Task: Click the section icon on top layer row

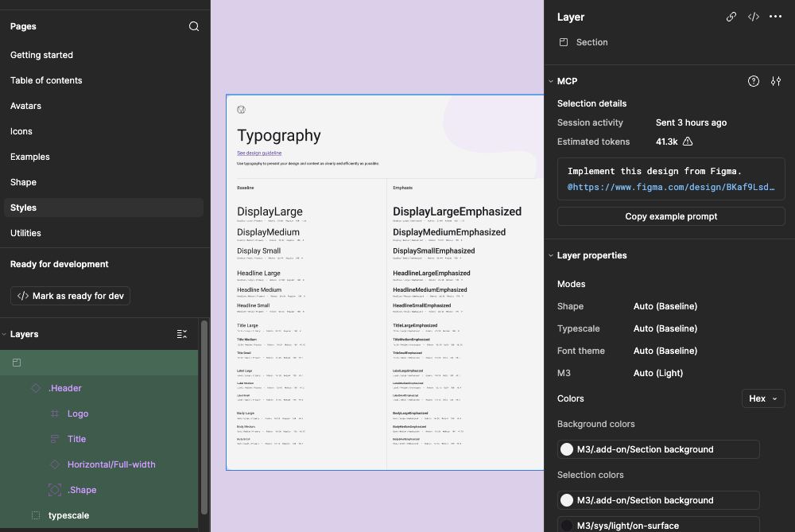Action: tap(17, 363)
